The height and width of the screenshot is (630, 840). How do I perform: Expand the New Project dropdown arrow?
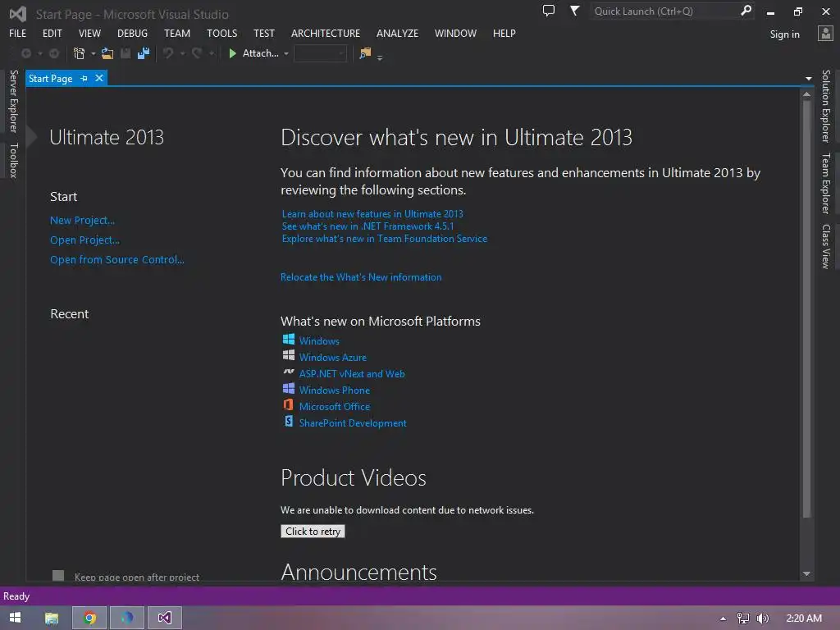tap(94, 53)
